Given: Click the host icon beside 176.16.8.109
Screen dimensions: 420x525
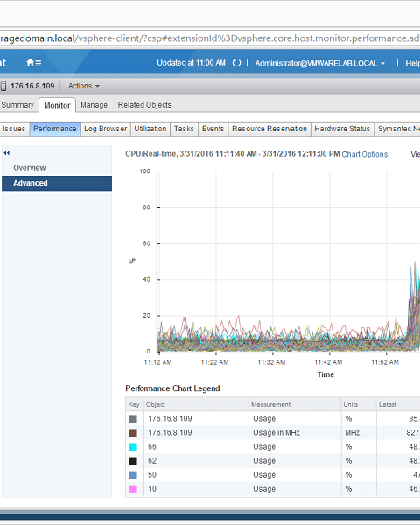Looking at the screenshot, I should click(3, 86).
